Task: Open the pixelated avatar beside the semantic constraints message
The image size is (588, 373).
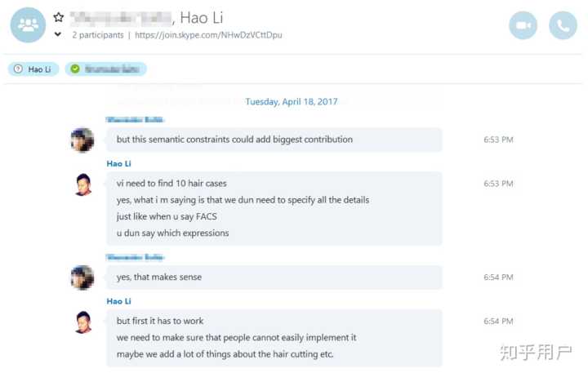Action: pos(82,140)
